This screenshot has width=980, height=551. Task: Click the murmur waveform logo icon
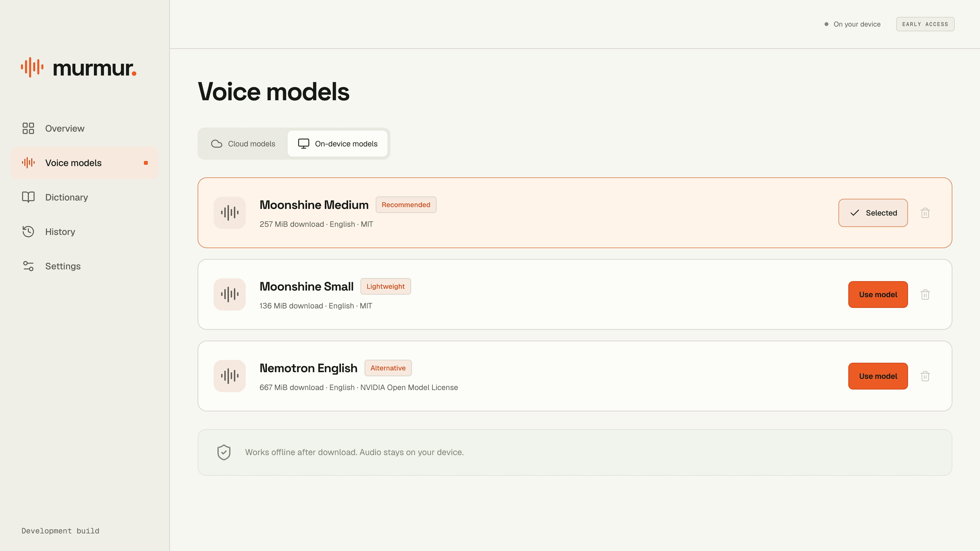point(32,67)
